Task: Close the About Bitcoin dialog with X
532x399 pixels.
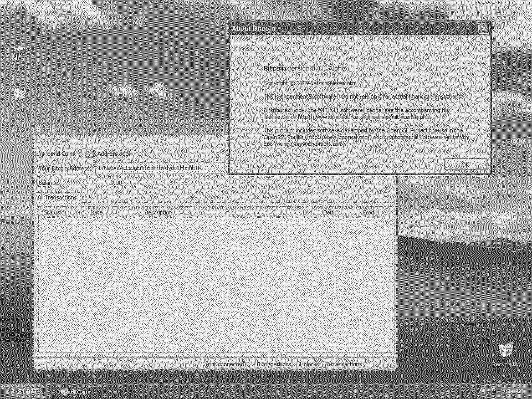Action: [484, 29]
